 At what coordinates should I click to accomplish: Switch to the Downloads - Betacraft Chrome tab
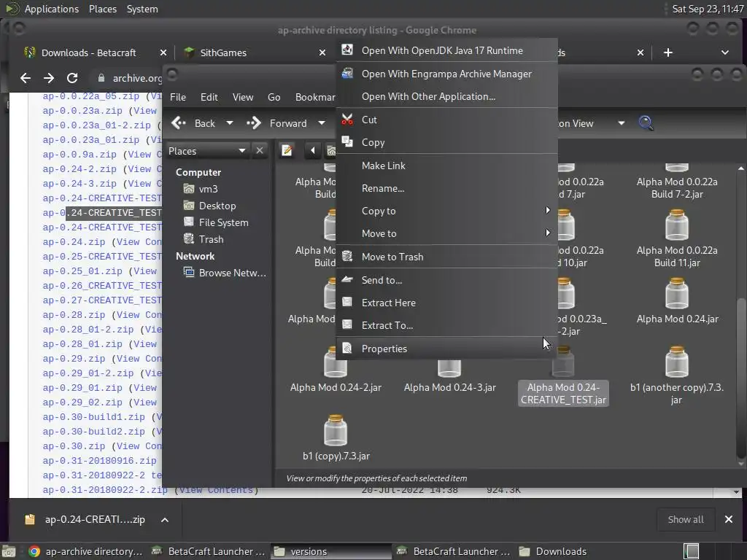point(88,52)
